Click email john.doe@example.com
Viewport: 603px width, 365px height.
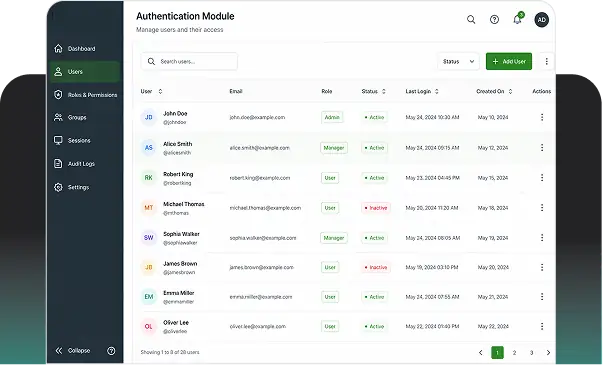point(257,117)
